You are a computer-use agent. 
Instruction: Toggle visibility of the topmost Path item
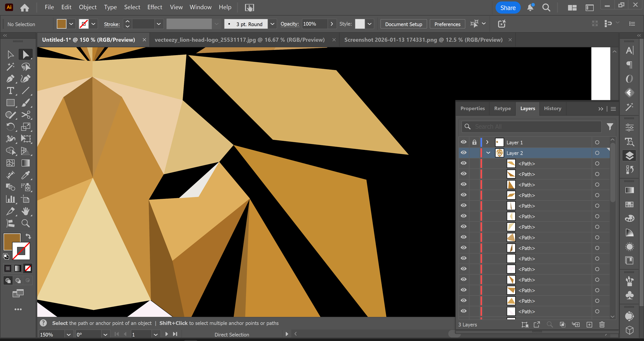point(463,163)
